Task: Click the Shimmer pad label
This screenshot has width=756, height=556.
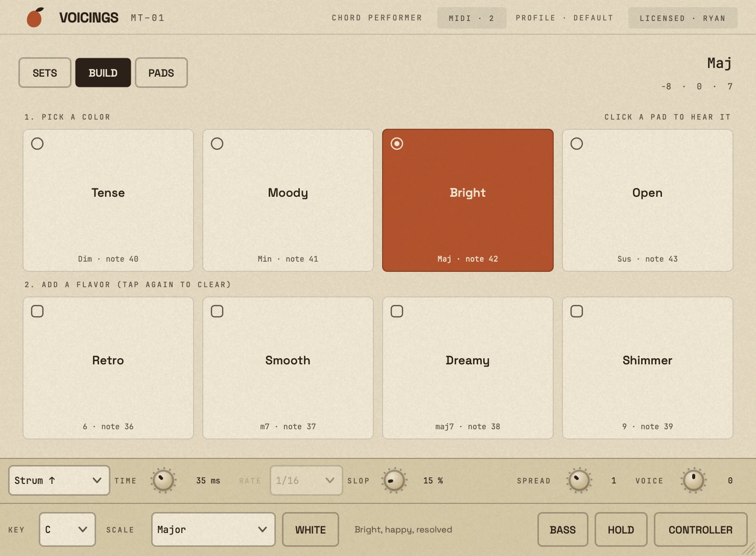Action: tap(648, 360)
